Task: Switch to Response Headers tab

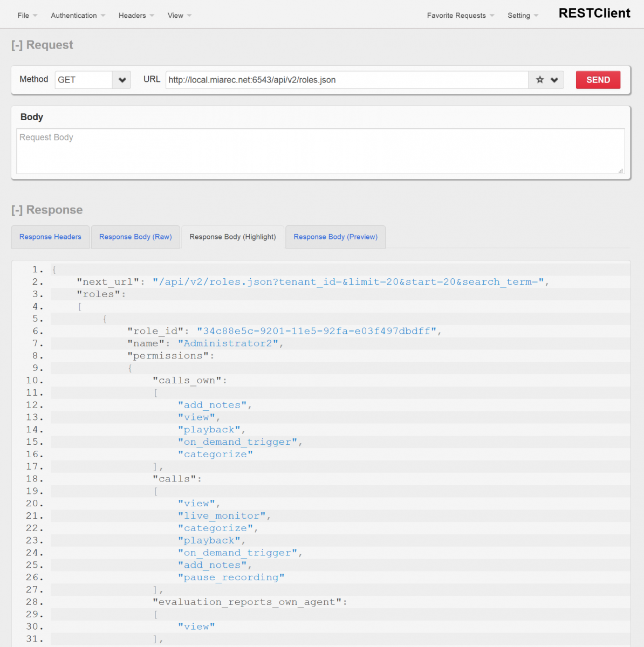Action: point(50,237)
